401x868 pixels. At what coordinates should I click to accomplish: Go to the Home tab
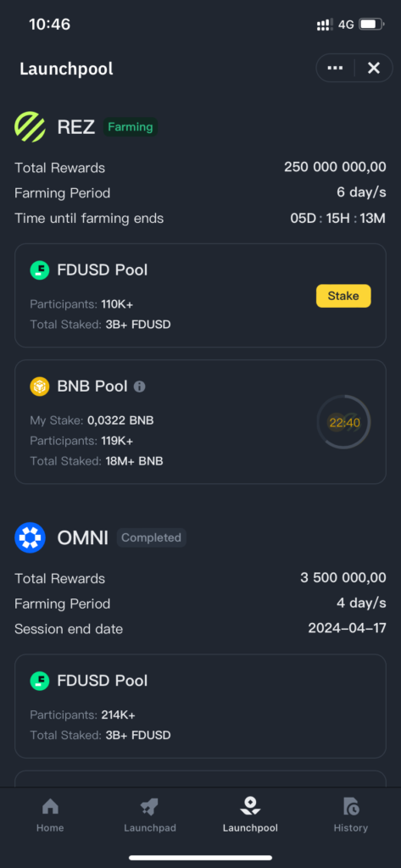pyautogui.click(x=50, y=816)
